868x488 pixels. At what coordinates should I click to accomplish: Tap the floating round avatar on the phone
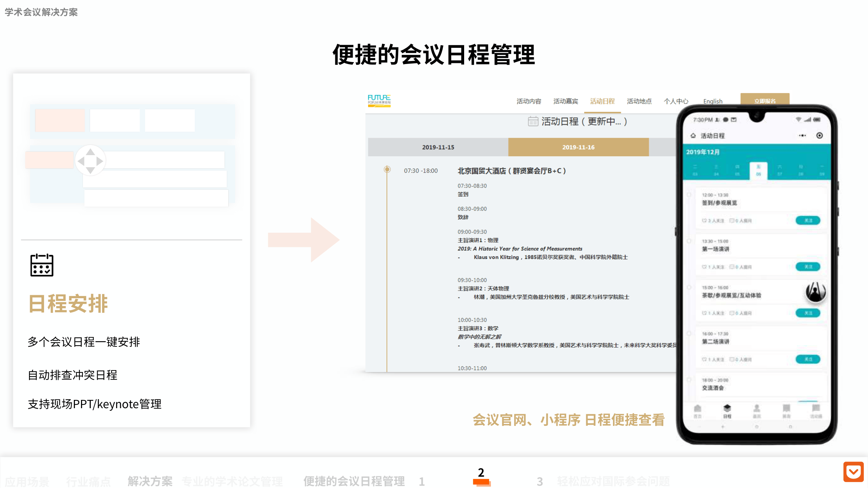click(816, 292)
